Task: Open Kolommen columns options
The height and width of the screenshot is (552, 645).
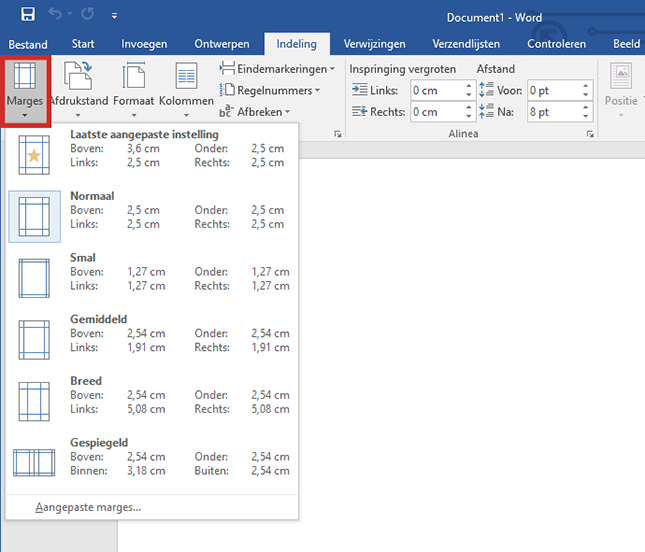Action: pyautogui.click(x=186, y=90)
